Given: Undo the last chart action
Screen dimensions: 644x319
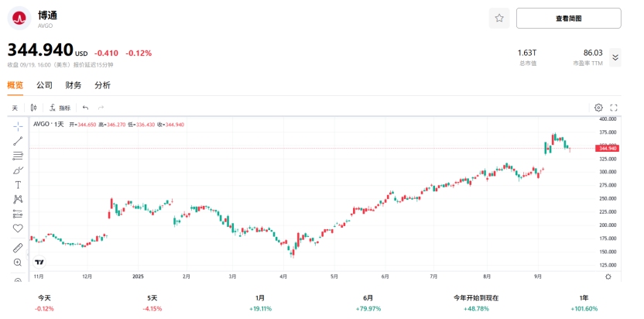Looking at the screenshot, I should point(85,108).
